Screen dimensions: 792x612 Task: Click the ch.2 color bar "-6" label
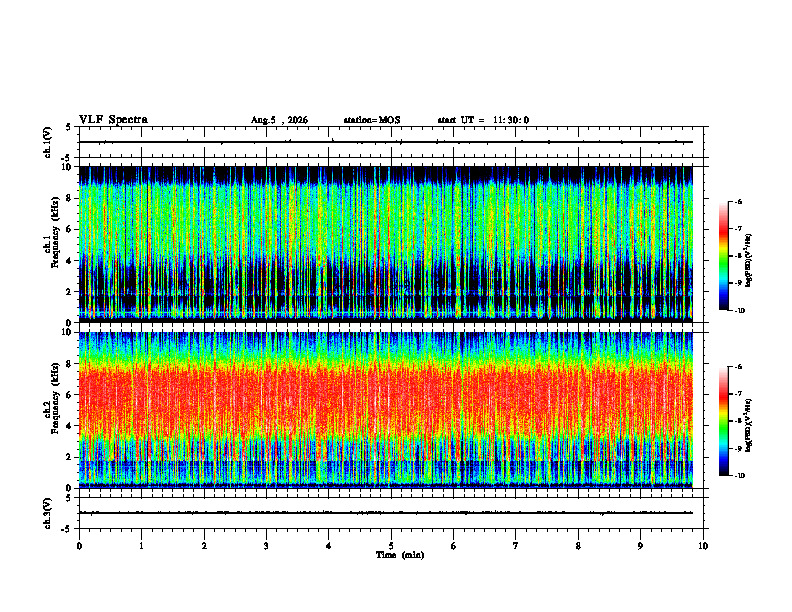coord(738,367)
